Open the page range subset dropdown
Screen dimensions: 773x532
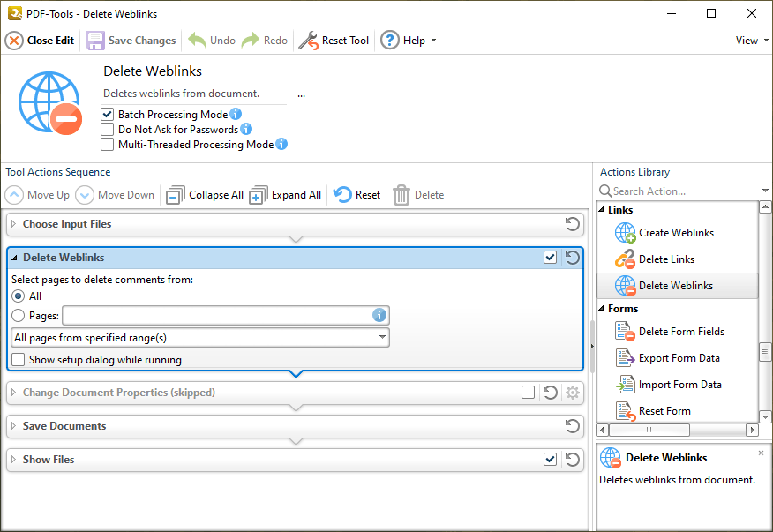point(200,337)
